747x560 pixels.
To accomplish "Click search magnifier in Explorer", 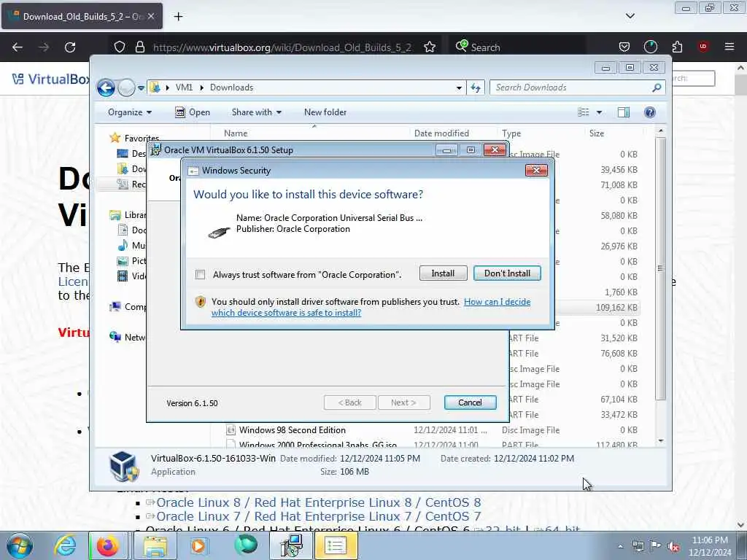I will pos(657,87).
